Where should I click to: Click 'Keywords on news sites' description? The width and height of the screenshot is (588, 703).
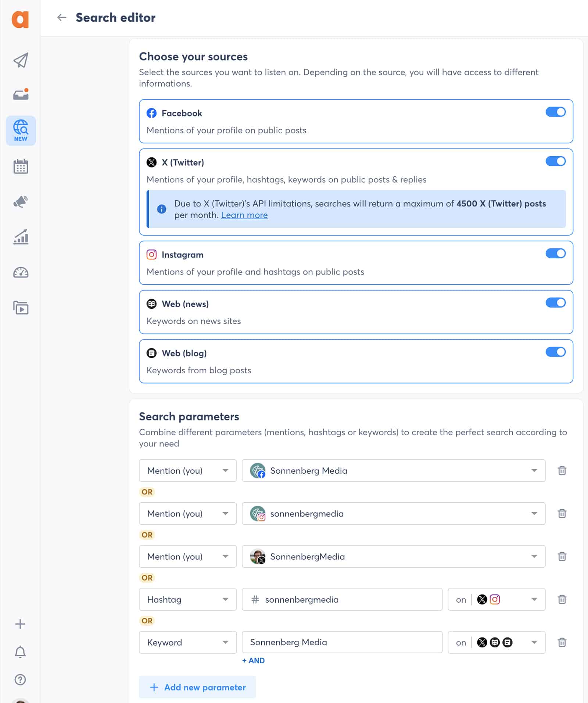coord(194,321)
